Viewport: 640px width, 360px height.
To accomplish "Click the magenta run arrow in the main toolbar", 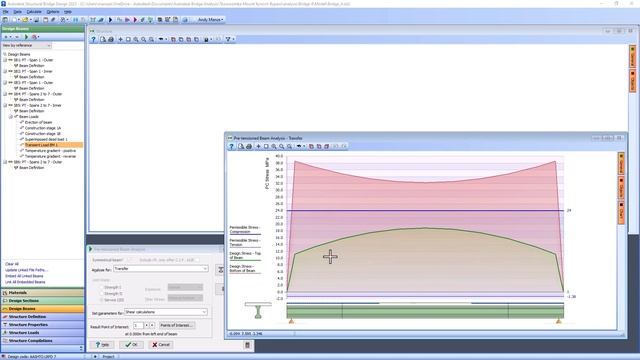I will tap(135, 20).
